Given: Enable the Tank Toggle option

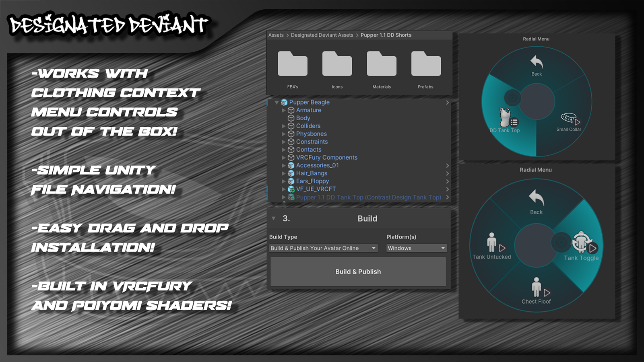Looking at the screenshot, I should pyautogui.click(x=581, y=246).
